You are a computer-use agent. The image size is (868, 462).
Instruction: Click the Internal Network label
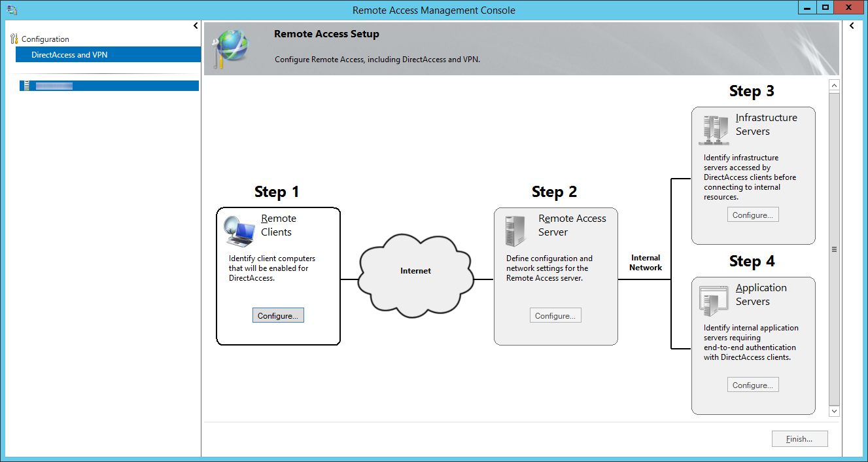pos(646,262)
